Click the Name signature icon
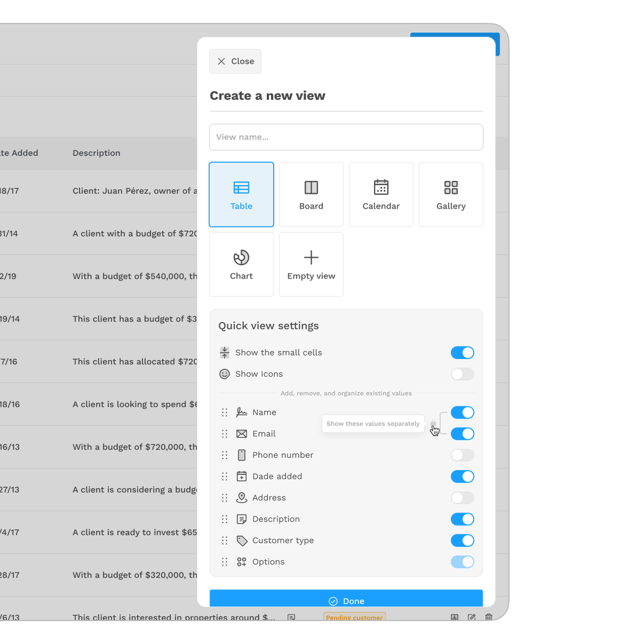The height and width of the screenshot is (644, 644). pos(242,412)
